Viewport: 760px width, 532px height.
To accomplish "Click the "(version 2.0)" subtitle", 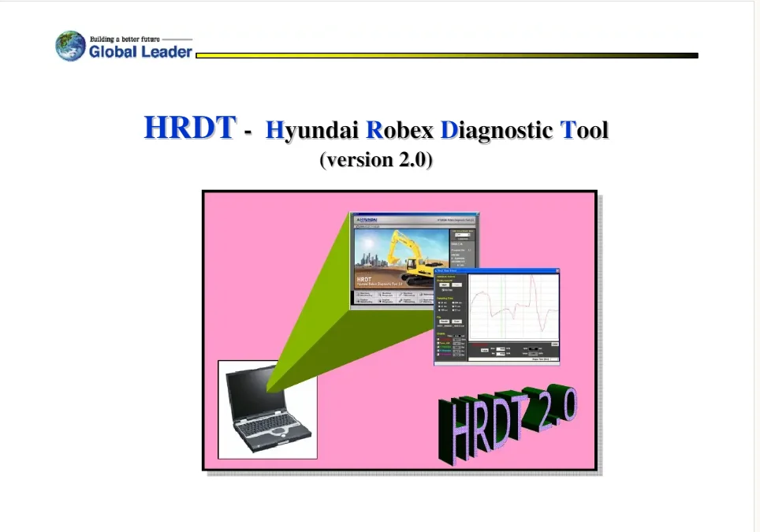I will [x=376, y=159].
